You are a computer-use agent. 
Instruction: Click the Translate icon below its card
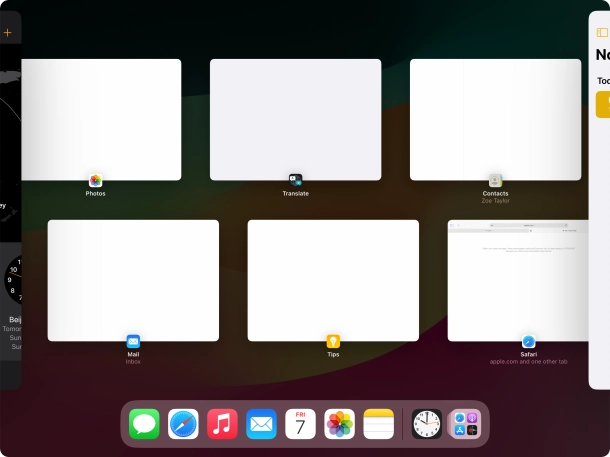295,181
